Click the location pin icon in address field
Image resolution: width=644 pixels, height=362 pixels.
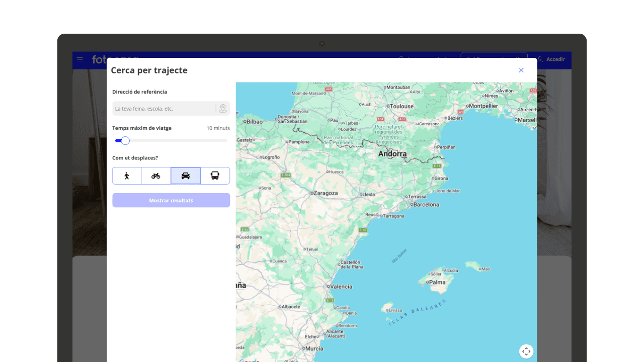[x=223, y=109]
